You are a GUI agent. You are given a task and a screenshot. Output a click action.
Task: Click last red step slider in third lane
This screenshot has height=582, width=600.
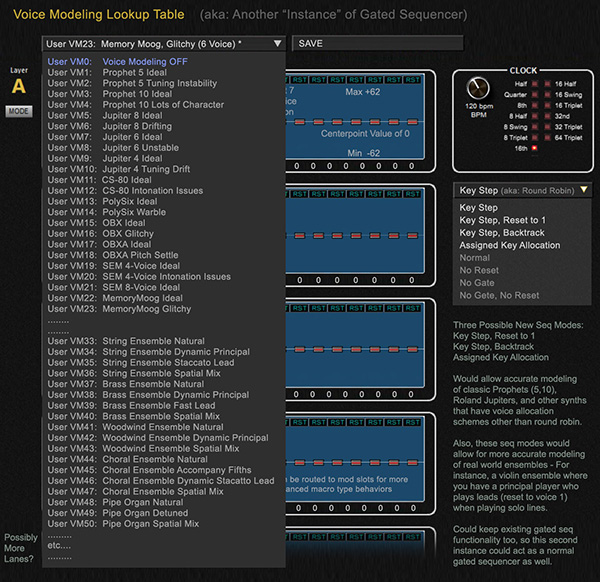412,349
